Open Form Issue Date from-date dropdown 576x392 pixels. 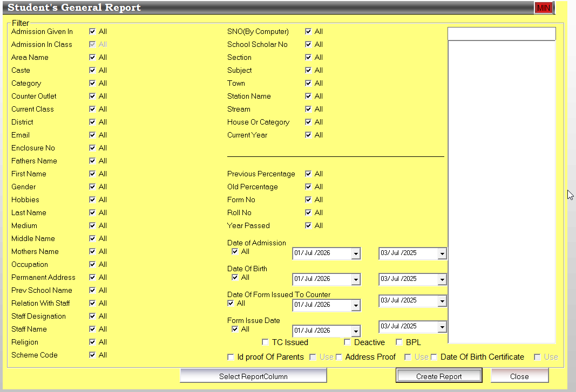tap(356, 331)
